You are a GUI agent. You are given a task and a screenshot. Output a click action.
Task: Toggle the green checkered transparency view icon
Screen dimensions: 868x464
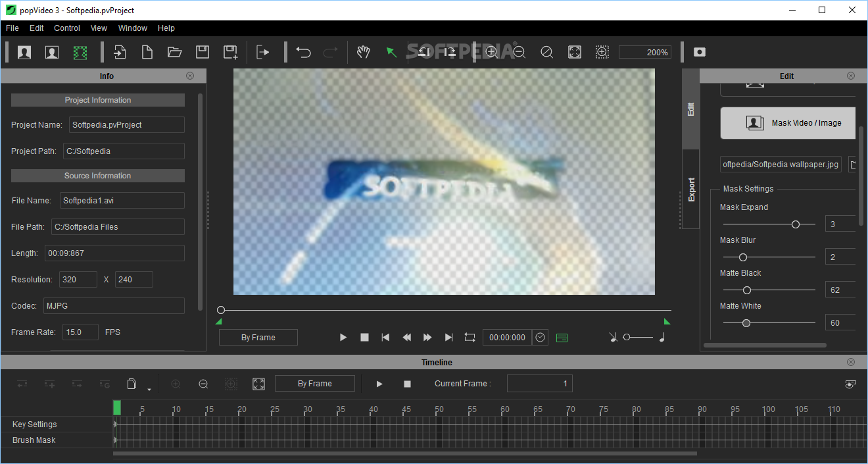click(80, 52)
